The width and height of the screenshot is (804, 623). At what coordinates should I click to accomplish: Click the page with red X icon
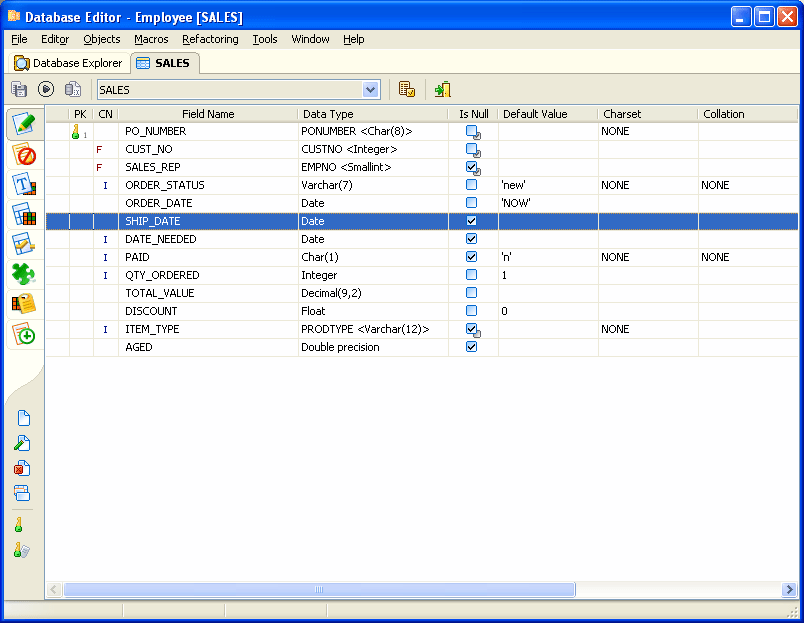[22, 467]
